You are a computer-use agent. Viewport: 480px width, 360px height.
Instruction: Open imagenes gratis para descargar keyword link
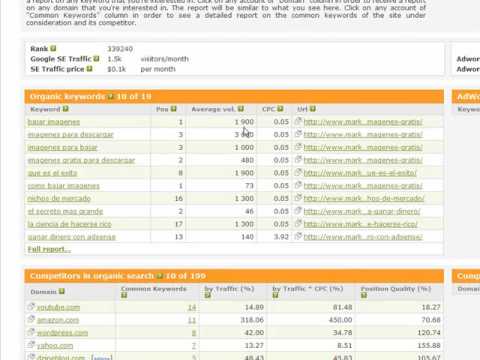(81, 160)
